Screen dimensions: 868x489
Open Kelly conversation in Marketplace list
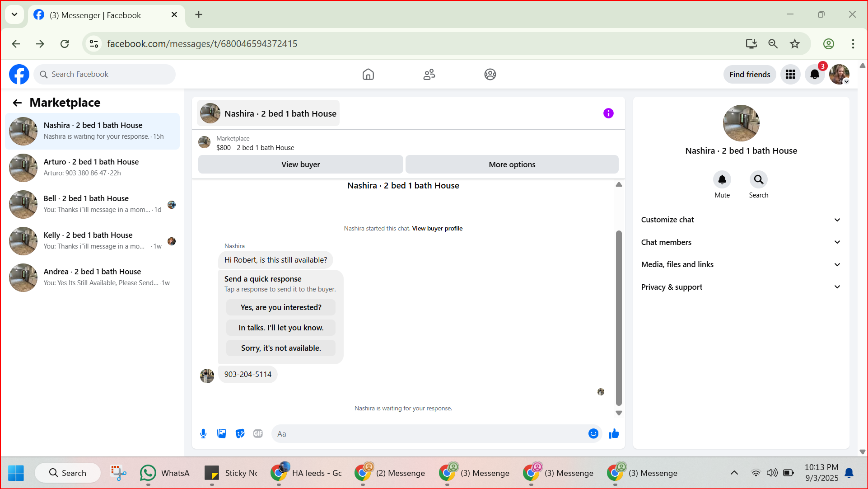(x=92, y=241)
